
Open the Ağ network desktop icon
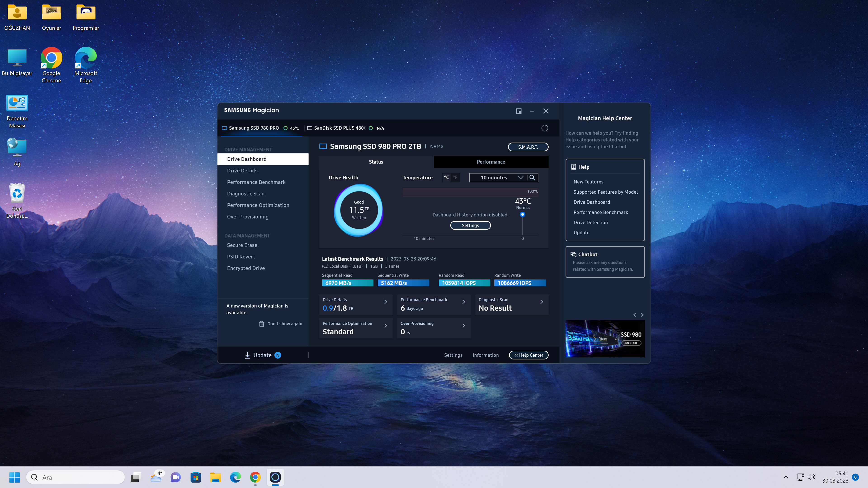(17, 152)
